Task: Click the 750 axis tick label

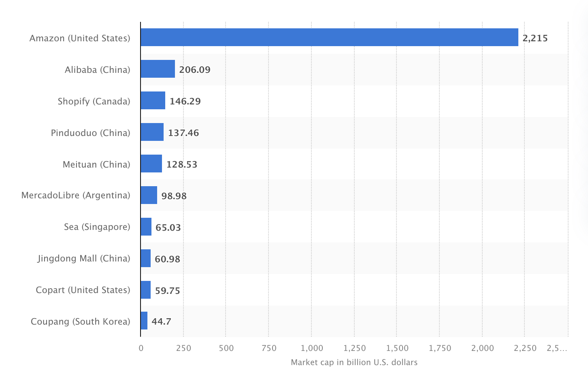Action: (x=269, y=348)
